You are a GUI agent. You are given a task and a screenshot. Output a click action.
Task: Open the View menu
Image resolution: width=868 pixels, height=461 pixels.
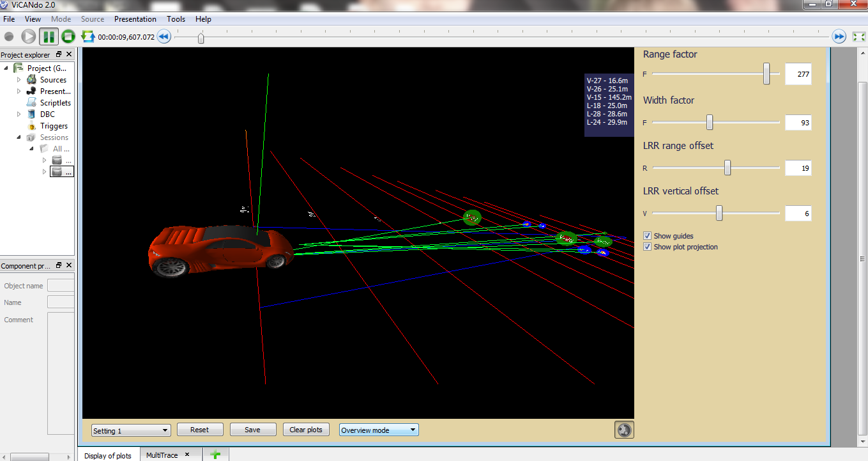33,19
